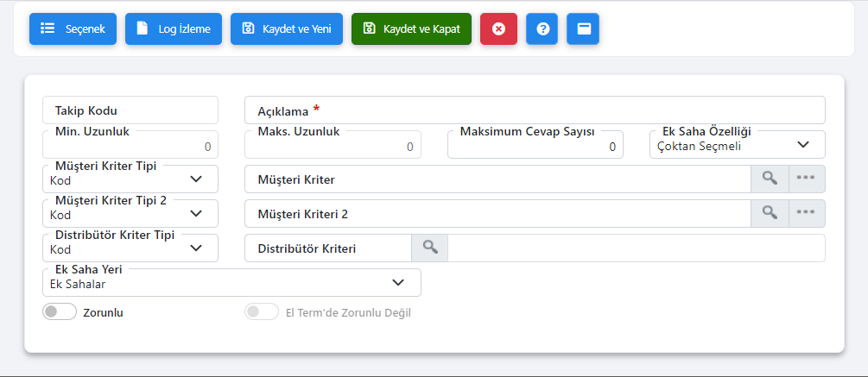Click Distribütör Kriteri search magnifier icon
The image size is (868, 377).
(x=429, y=248)
